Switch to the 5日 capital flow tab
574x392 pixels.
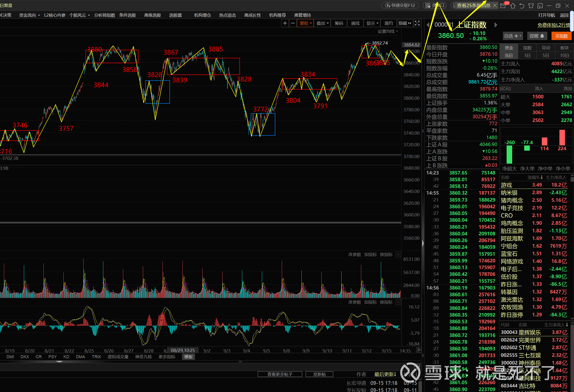[546, 56]
